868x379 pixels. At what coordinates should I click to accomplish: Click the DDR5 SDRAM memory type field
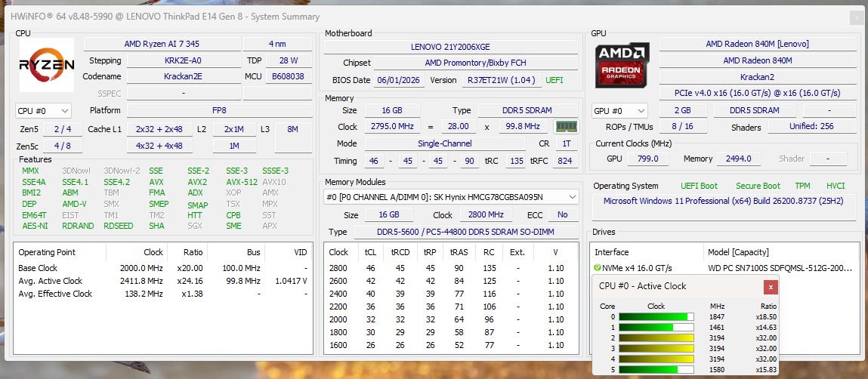[528, 110]
